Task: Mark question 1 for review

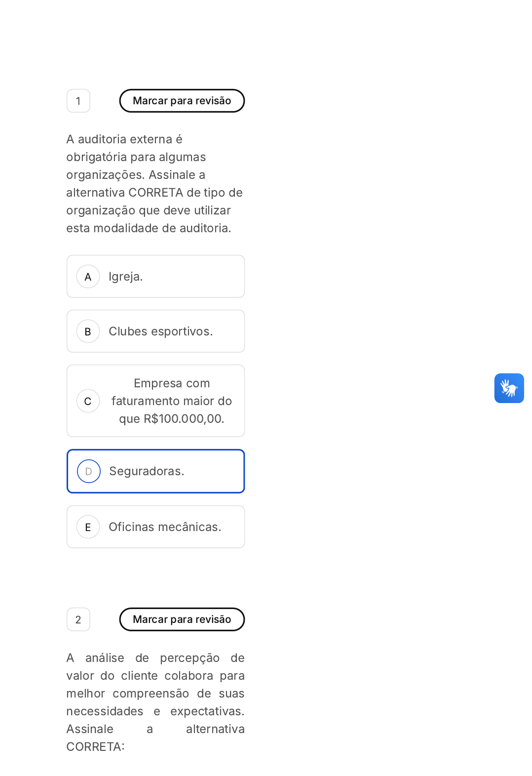Action: click(x=182, y=101)
